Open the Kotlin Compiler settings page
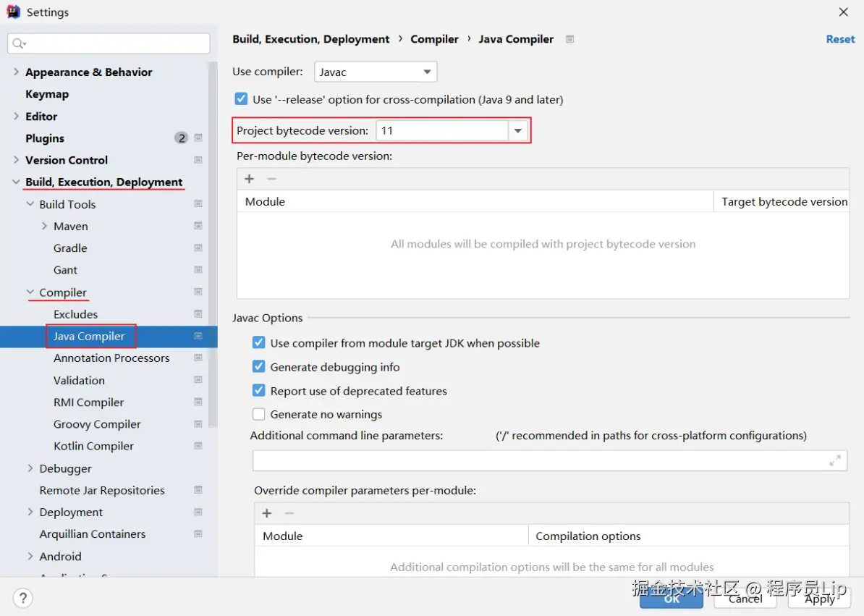The height and width of the screenshot is (616, 864). pos(93,447)
